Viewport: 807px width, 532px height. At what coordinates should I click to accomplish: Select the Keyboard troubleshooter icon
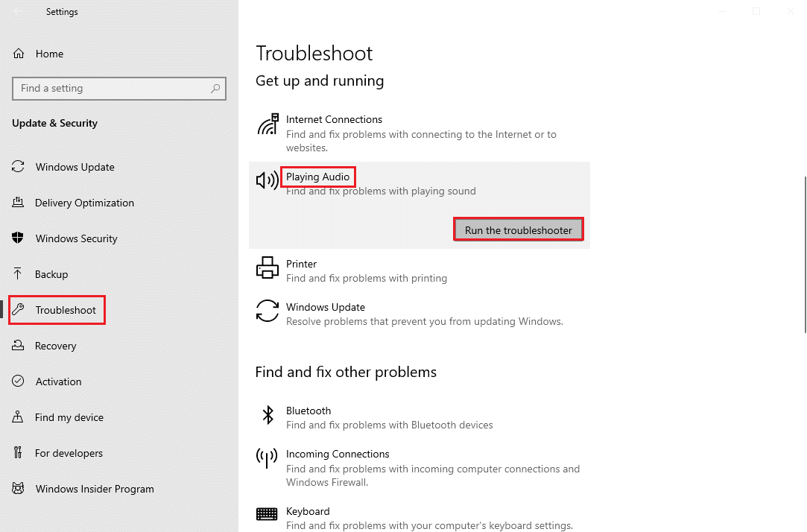click(x=267, y=514)
